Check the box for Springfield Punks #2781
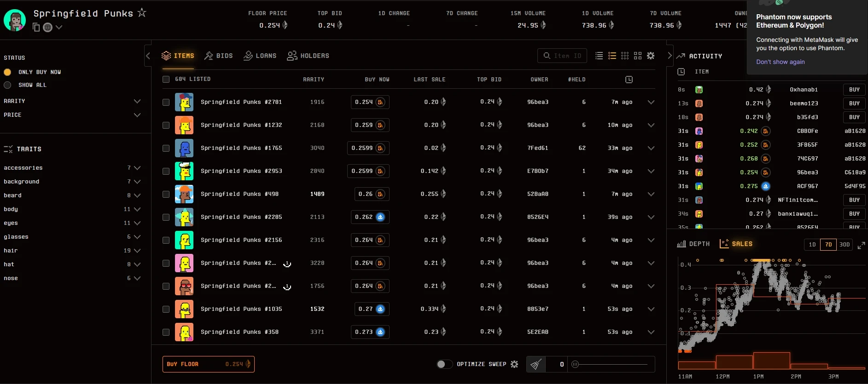This screenshot has width=868, height=384. click(166, 102)
